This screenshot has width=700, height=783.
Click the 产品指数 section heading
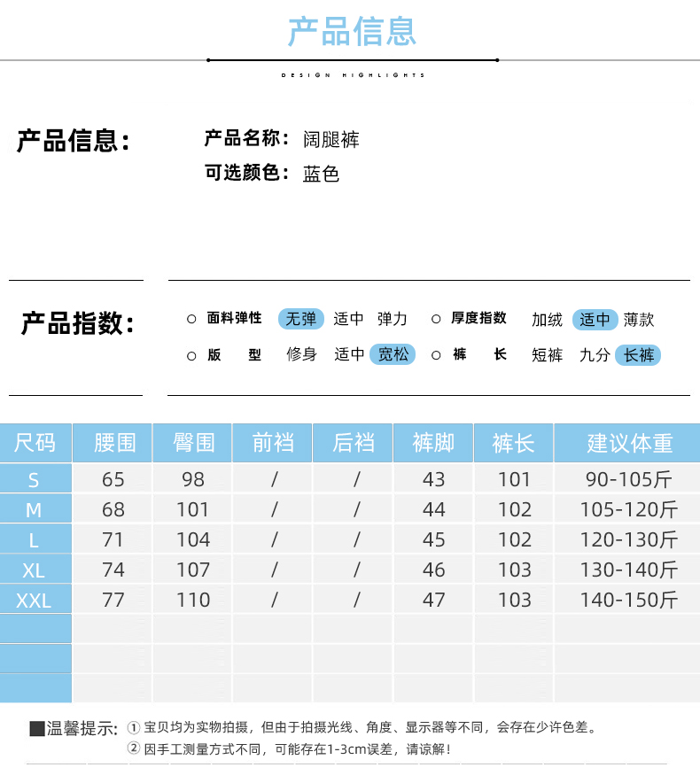[78, 323]
